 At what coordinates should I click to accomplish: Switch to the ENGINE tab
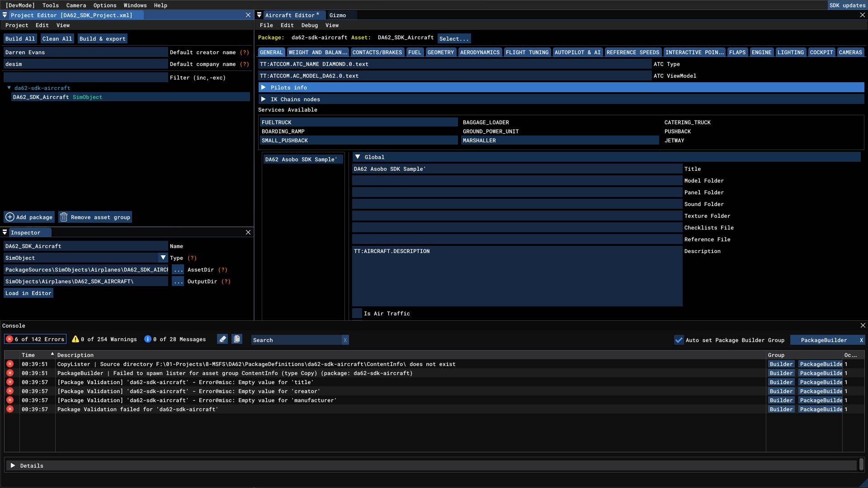point(761,52)
